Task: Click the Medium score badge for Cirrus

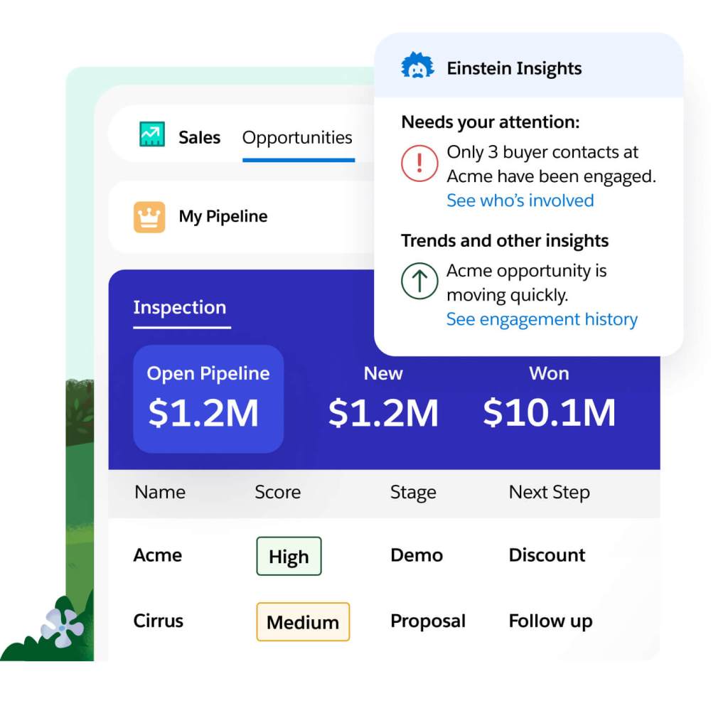Action: pos(303,622)
